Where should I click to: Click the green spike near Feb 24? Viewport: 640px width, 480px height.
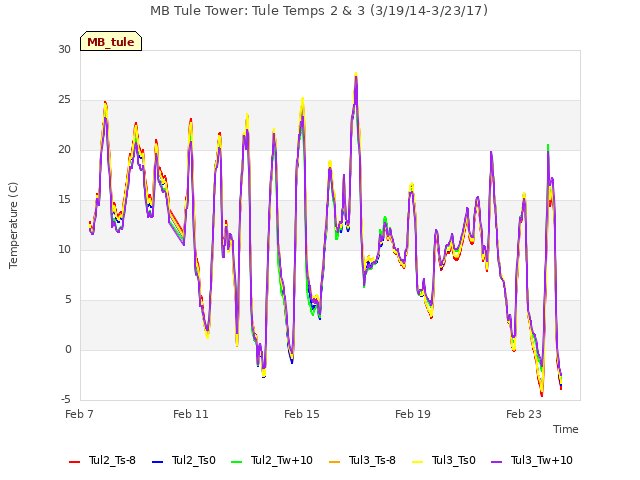pyautogui.click(x=548, y=146)
